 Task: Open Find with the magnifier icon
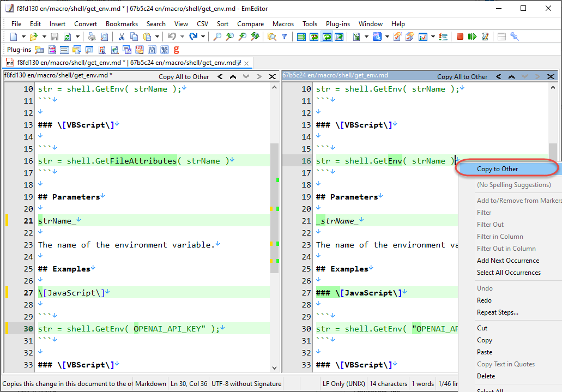pyautogui.click(x=217, y=37)
